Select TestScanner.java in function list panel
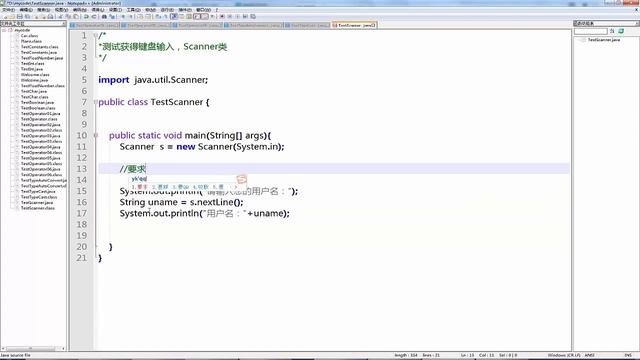Image resolution: width=640 pixels, height=360 pixels. pos(604,40)
